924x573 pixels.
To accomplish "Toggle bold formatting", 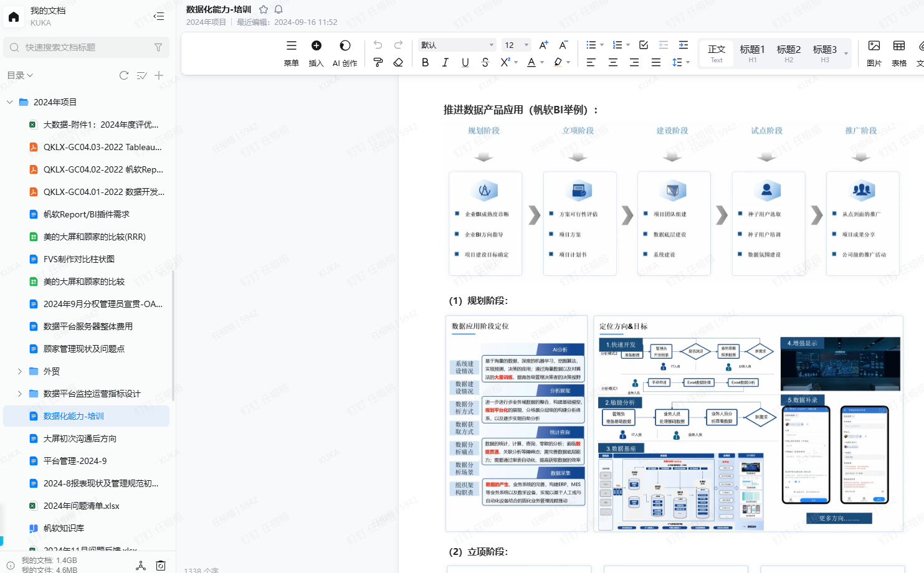I will (425, 62).
